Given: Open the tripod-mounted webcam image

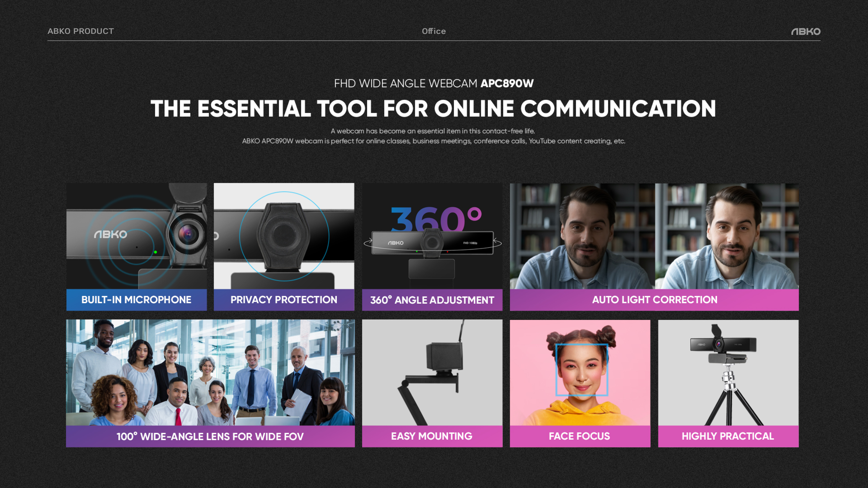Looking at the screenshot, I should coord(728,372).
